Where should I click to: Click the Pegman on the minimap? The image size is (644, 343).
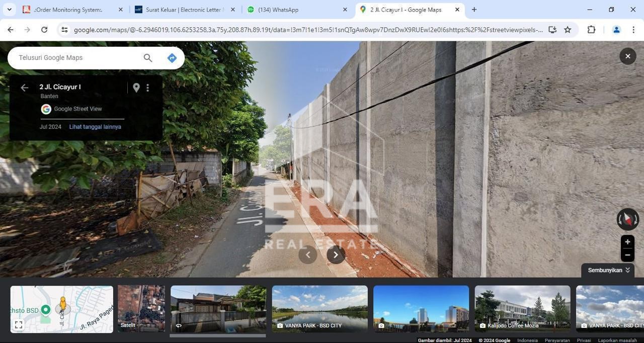click(63, 305)
